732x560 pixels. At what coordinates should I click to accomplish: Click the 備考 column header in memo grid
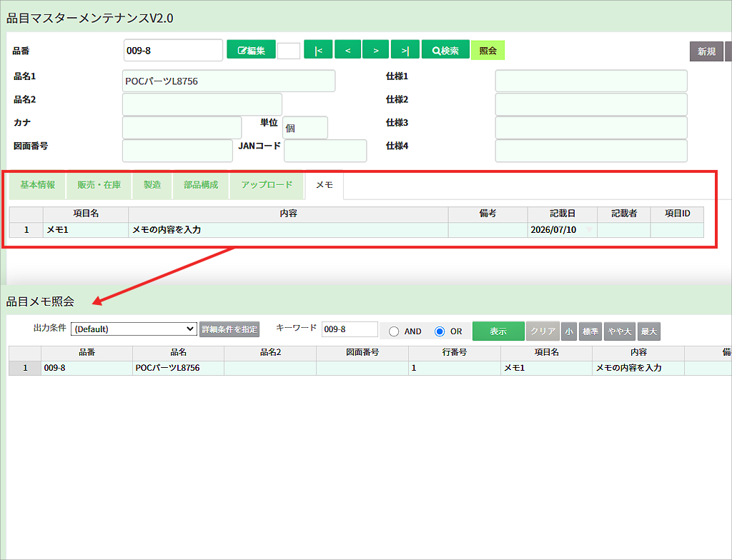coord(488,214)
